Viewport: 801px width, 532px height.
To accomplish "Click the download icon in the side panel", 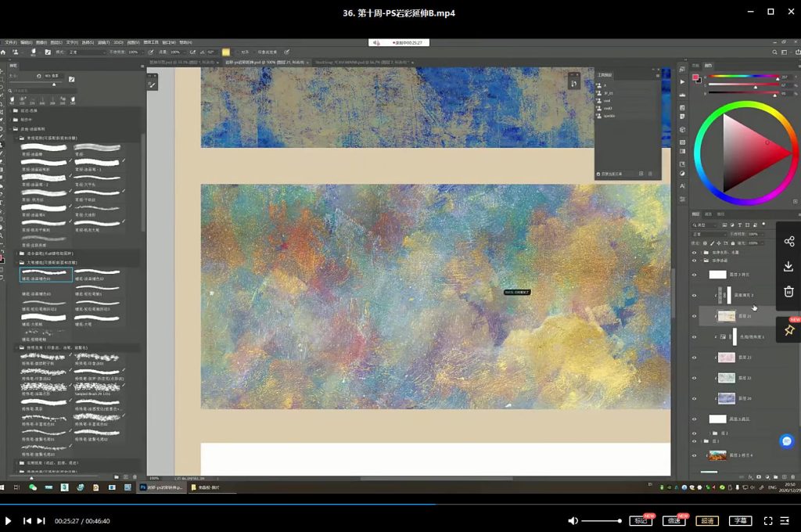I will 788,267.
